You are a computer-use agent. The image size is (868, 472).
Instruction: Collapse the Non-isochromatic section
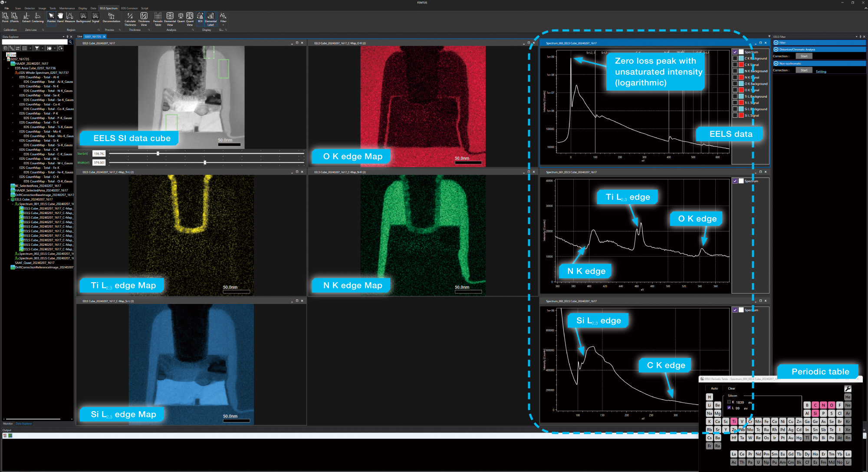coord(776,63)
